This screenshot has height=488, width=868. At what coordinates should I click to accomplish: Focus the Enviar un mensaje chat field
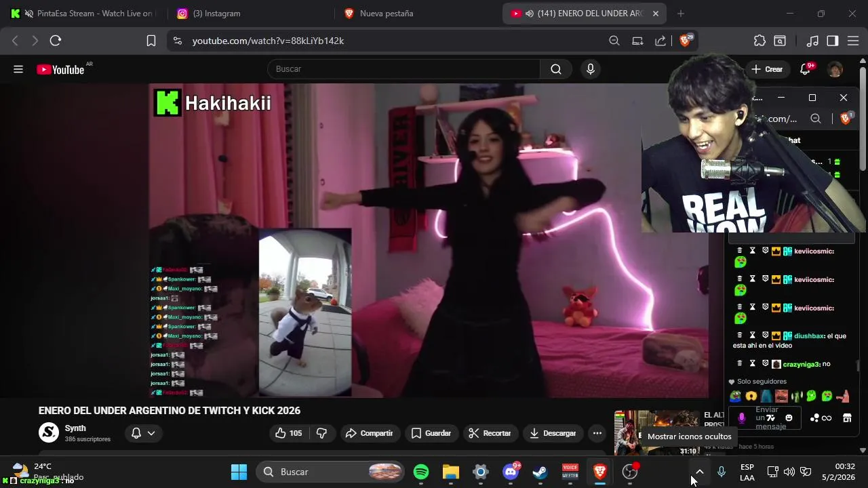click(766, 418)
